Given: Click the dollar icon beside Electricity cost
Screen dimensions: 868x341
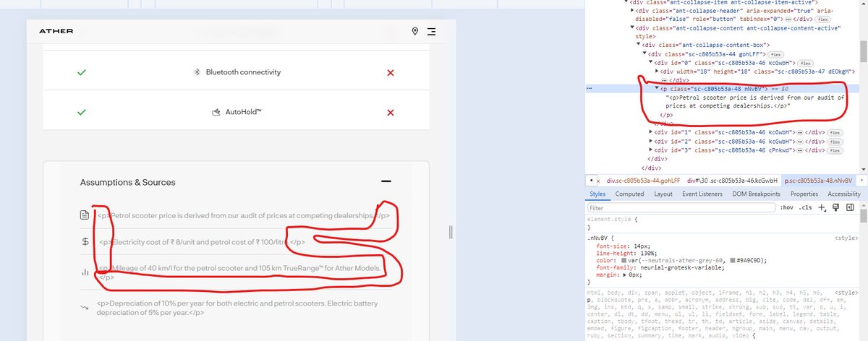Looking at the screenshot, I should (x=85, y=242).
